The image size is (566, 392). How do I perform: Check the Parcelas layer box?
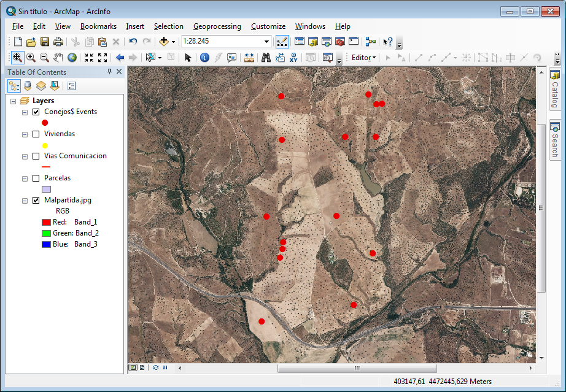click(x=36, y=178)
